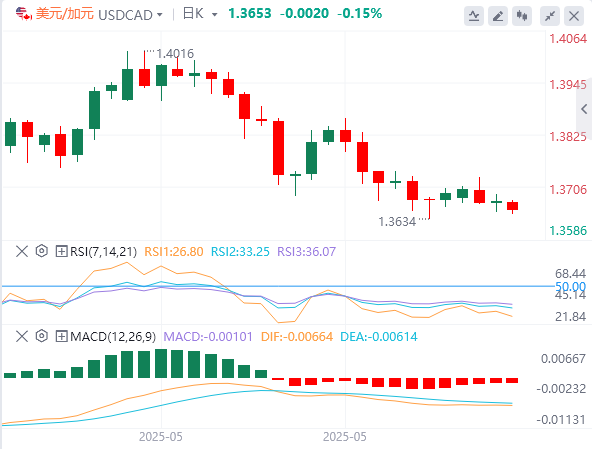Click the 美元/加元 pair name

click(x=65, y=14)
